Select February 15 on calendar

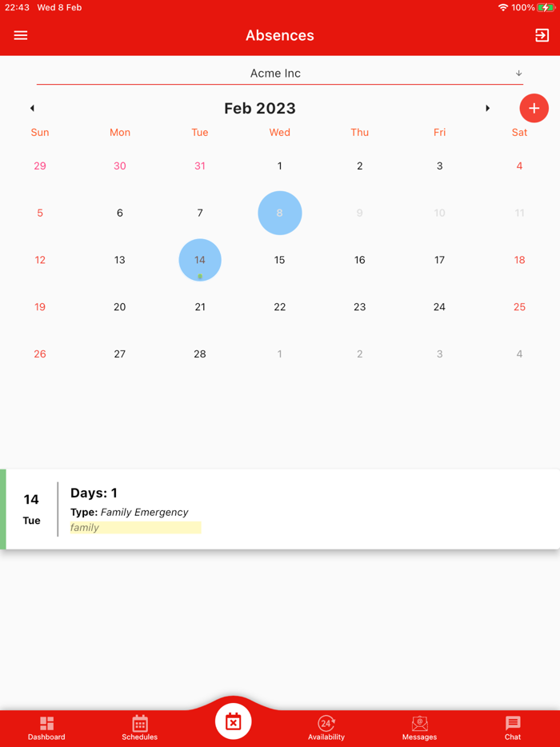click(280, 260)
